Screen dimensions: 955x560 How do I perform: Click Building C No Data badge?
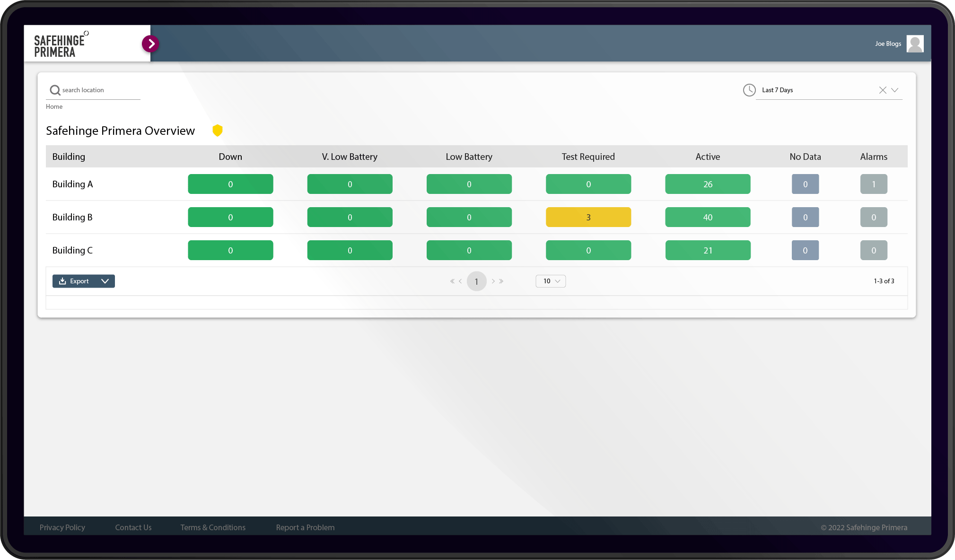point(805,250)
